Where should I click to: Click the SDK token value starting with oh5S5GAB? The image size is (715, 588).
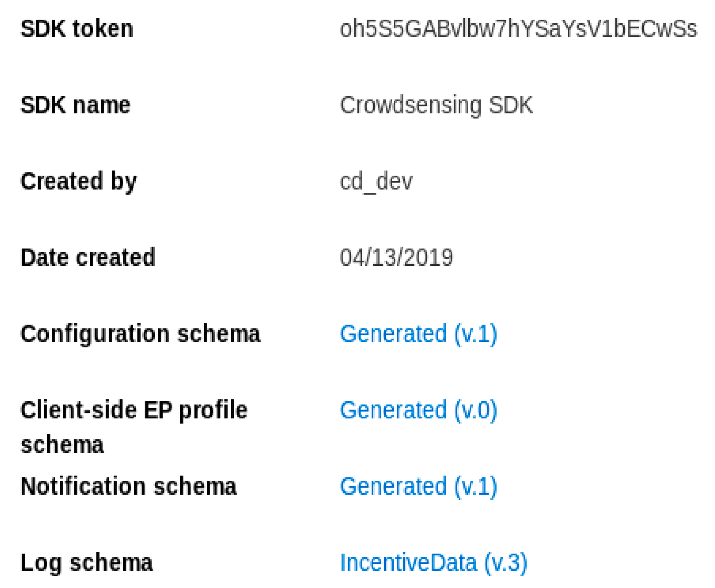click(x=518, y=29)
